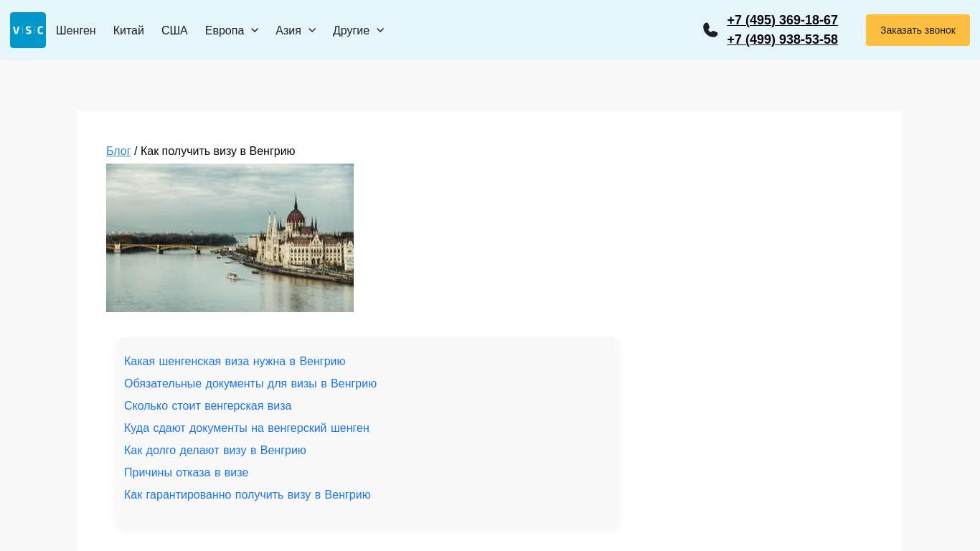Select США in the navigation bar
The height and width of the screenshot is (551, 980).
pos(174,30)
